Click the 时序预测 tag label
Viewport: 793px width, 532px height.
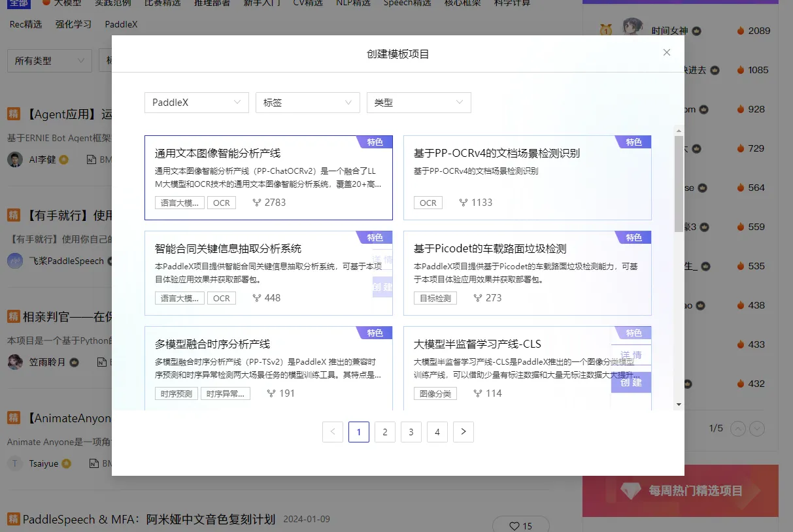click(x=177, y=393)
